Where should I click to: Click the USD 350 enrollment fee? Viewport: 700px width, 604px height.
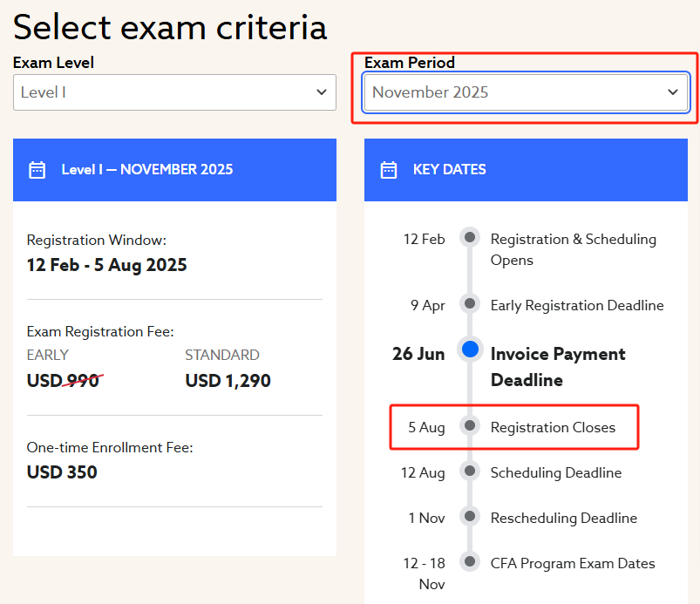pos(62,472)
